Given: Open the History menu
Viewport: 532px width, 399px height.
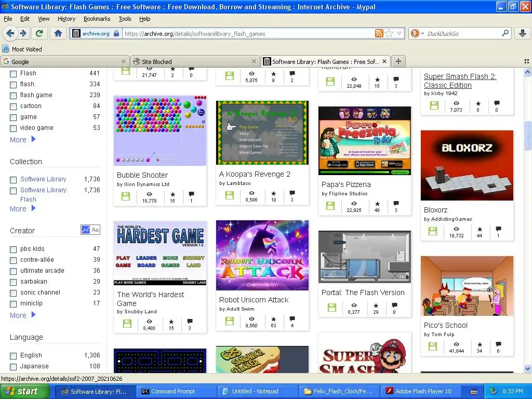Looking at the screenshot, I should (66, 19).
